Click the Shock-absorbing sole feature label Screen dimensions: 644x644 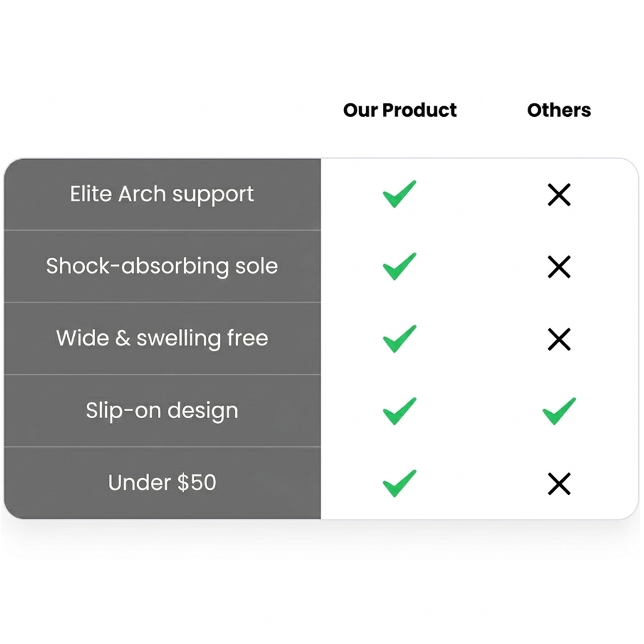(x=162, y=267)
